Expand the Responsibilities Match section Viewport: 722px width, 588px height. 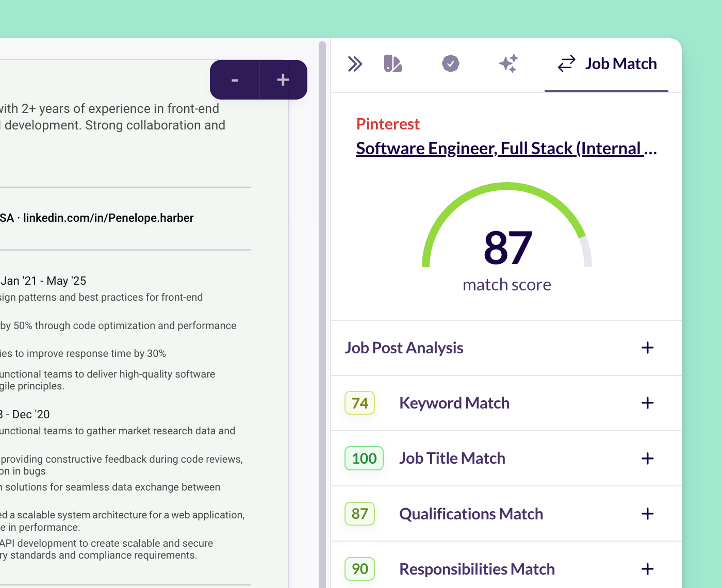click(647, 569)
